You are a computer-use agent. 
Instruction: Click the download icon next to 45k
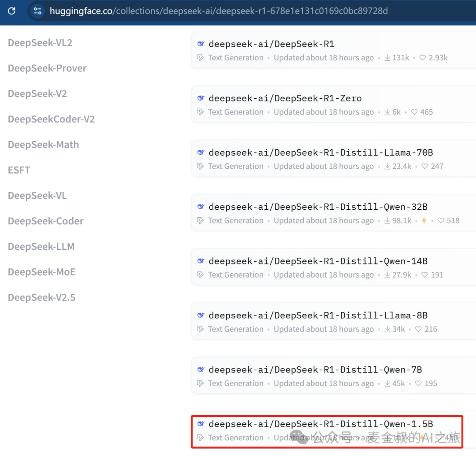[x=387, y=383]
